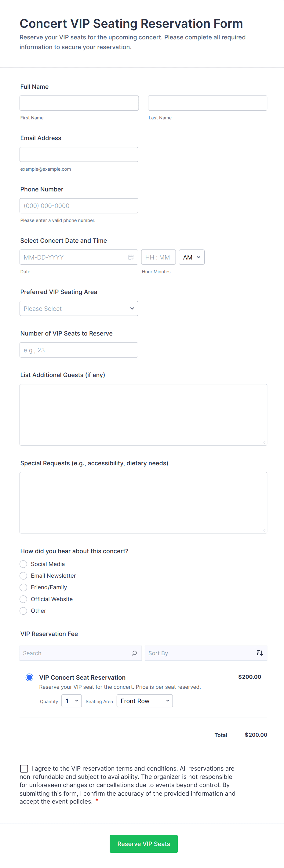Focus the First Name input field

tap(79, 103)
